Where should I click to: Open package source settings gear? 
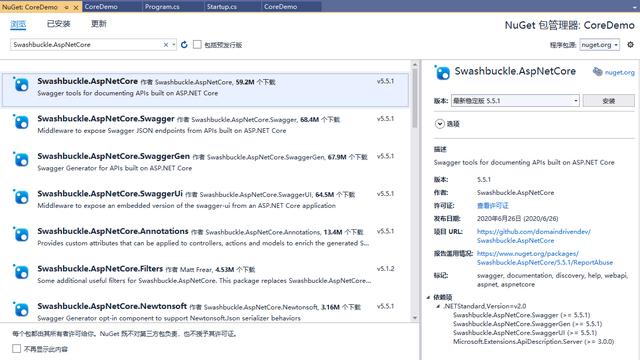pos(631,44)
